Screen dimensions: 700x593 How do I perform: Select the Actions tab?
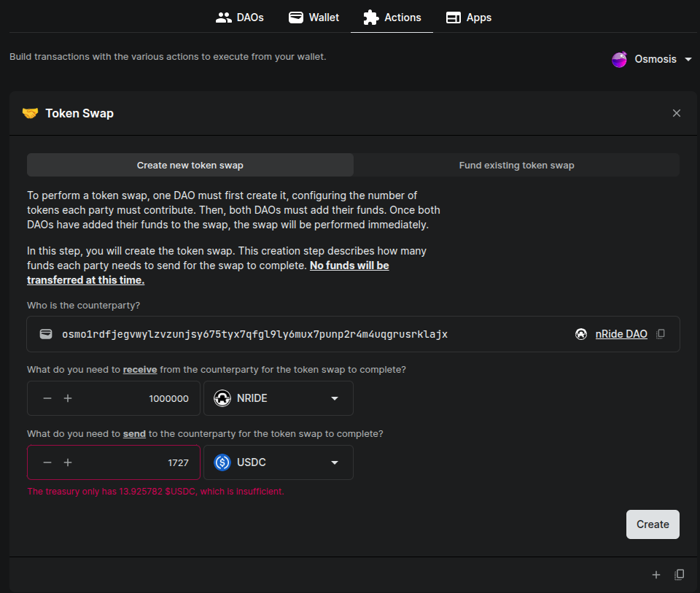(392, 18)
